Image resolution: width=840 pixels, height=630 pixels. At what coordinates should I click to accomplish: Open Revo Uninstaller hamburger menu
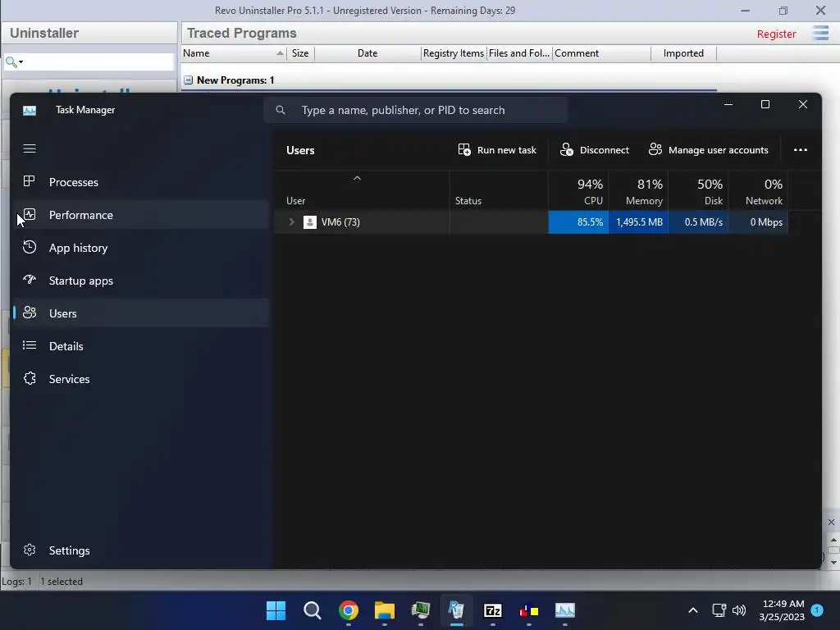point(820,33)
